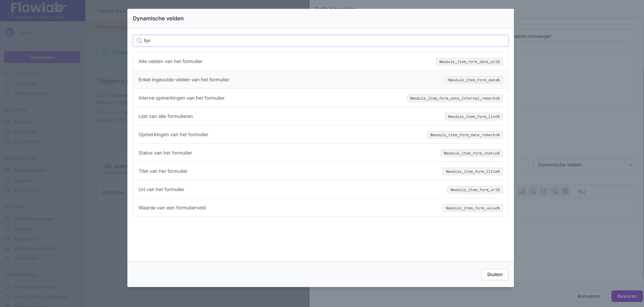Click the search magnifier icon in dialog
The image size is (644, 307).
click(x=139, y=41)
